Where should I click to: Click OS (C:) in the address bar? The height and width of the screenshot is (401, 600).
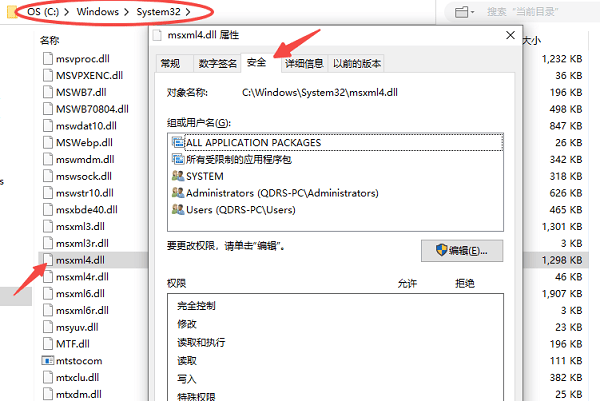[x=43, y=12]
